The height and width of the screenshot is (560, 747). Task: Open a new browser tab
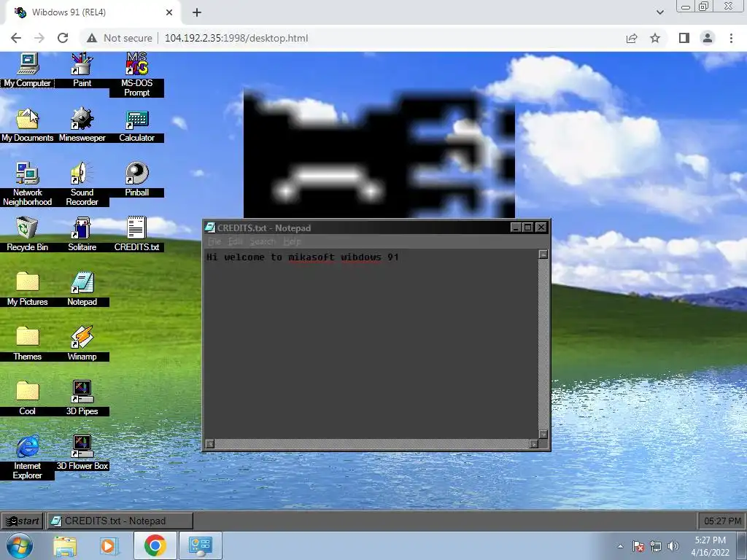point(197,12)
